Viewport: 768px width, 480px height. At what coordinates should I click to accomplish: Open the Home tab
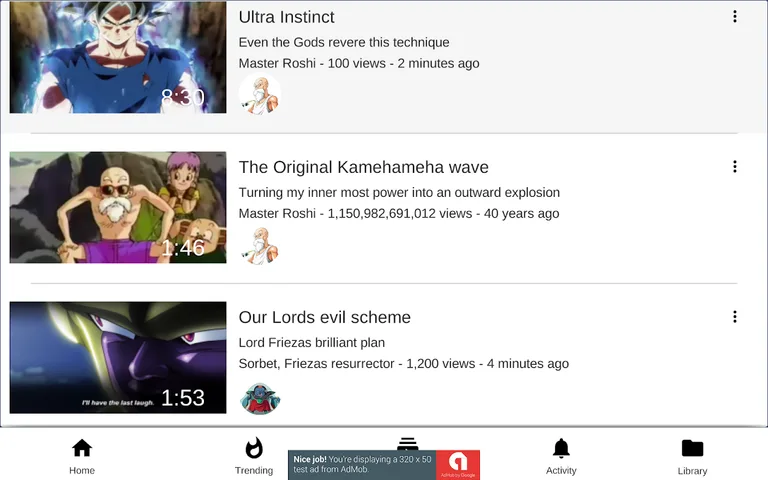coord(82,456)
